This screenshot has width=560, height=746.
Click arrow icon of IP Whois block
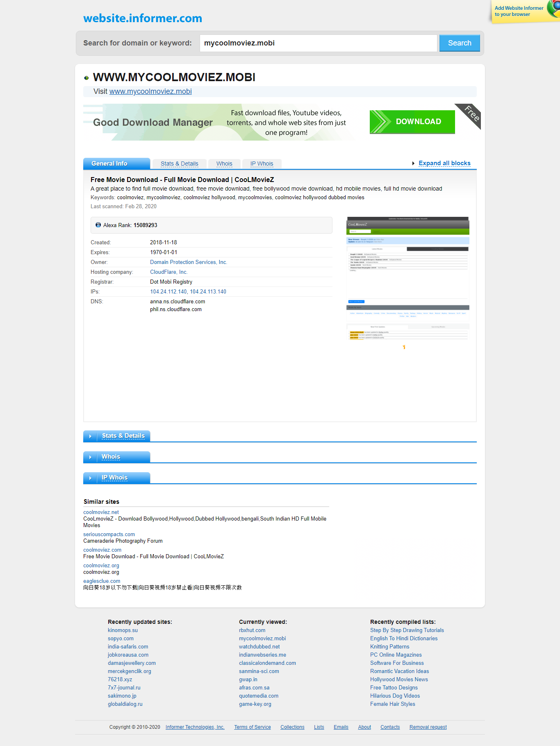[90, 478]
